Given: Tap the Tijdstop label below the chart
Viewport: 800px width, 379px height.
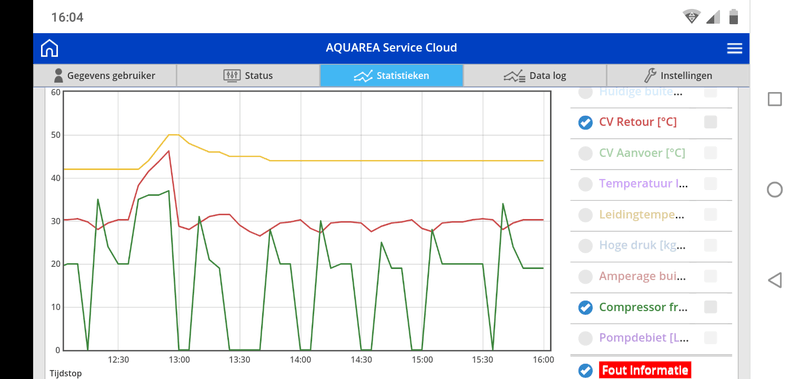Looking at the screenshot, I should point(65,373).
